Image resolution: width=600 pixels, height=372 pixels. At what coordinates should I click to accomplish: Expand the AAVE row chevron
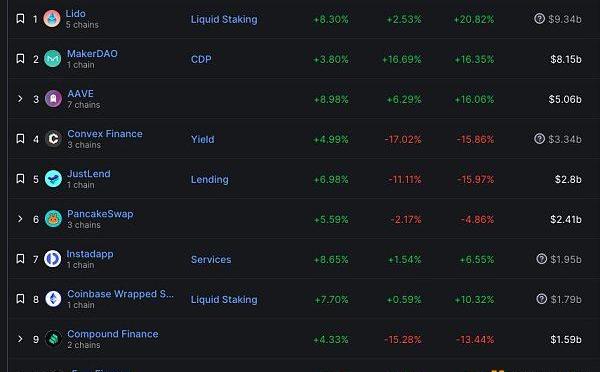(x=20, y=99)
